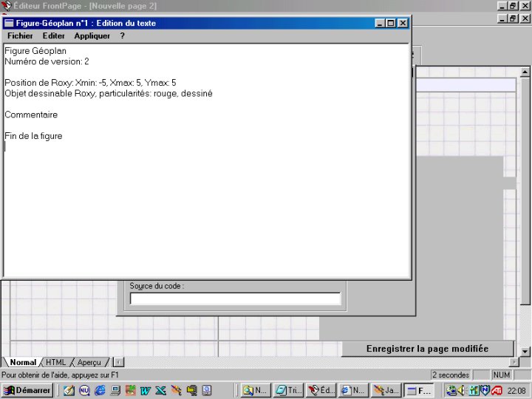Launch Word from quick launch bar

(x=146, y=391)
